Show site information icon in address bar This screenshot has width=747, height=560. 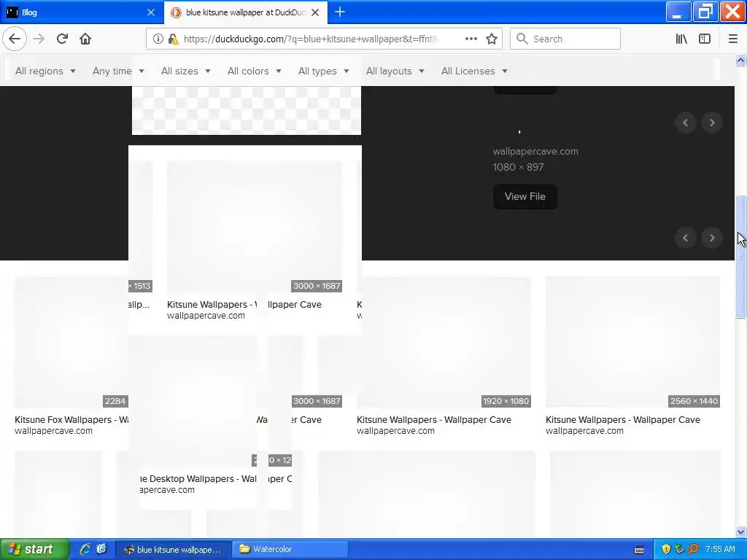pos(158,39)
